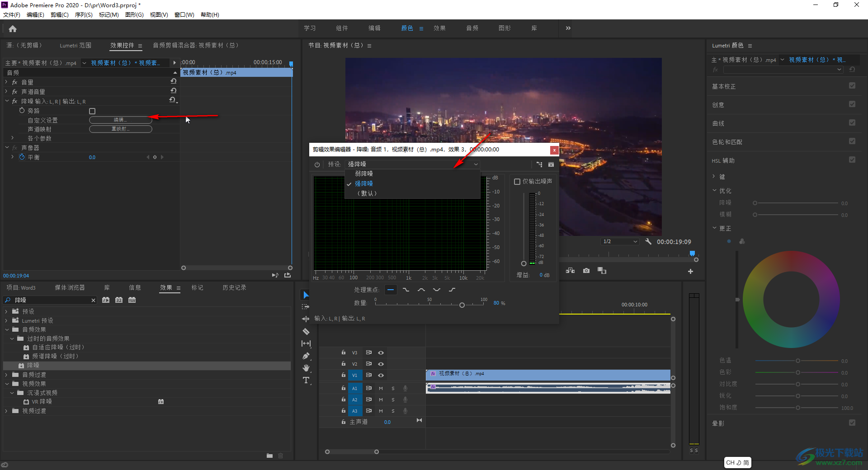Go to the Home screen icon

(13, 29)
